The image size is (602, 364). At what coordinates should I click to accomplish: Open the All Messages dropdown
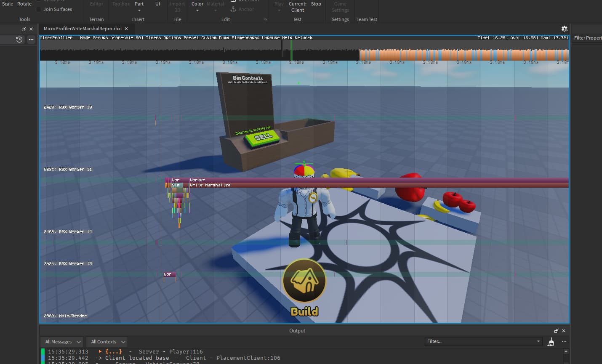tap(62, 342)
